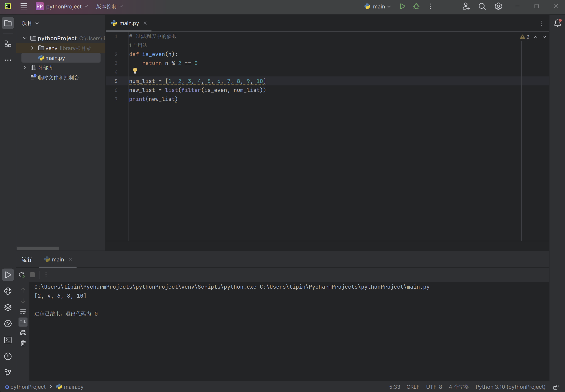Collapse the pythonProject root folder
The image size is (565, 392).
point(25,38)
